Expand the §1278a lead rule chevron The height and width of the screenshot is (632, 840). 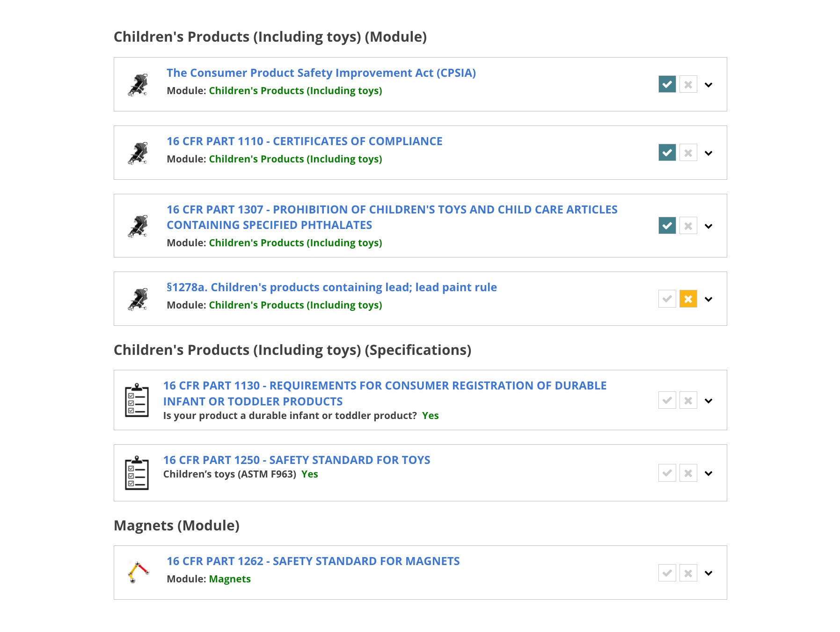(x=709, y=299)
